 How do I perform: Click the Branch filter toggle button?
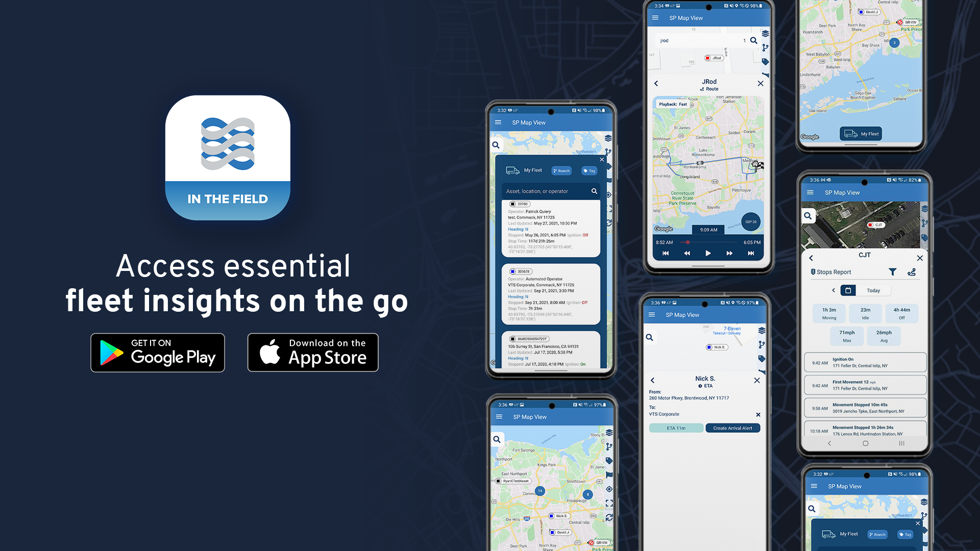561,169
